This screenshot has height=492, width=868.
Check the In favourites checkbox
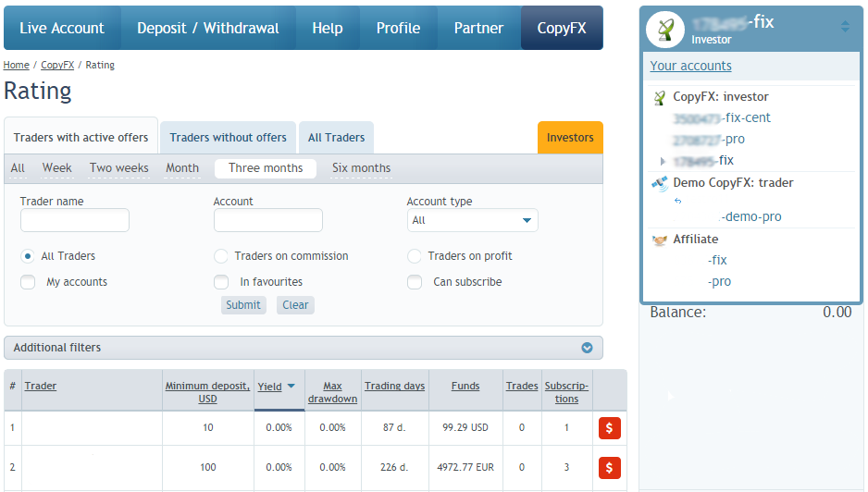point(221,282)
